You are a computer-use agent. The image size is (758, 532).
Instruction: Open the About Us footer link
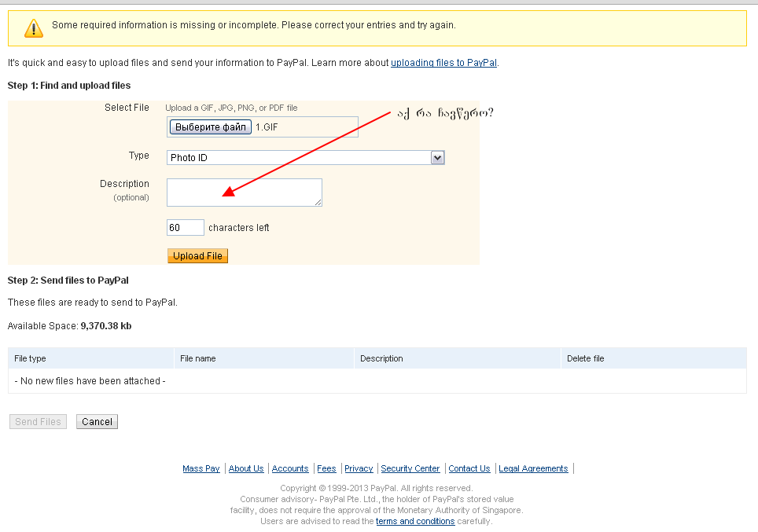[246, 468]
